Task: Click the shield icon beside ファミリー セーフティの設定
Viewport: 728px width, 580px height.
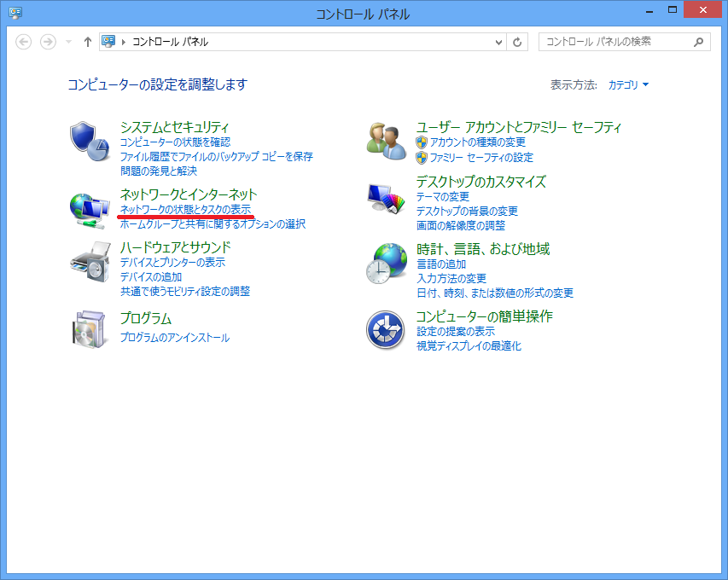Action: tap(421, 158)
